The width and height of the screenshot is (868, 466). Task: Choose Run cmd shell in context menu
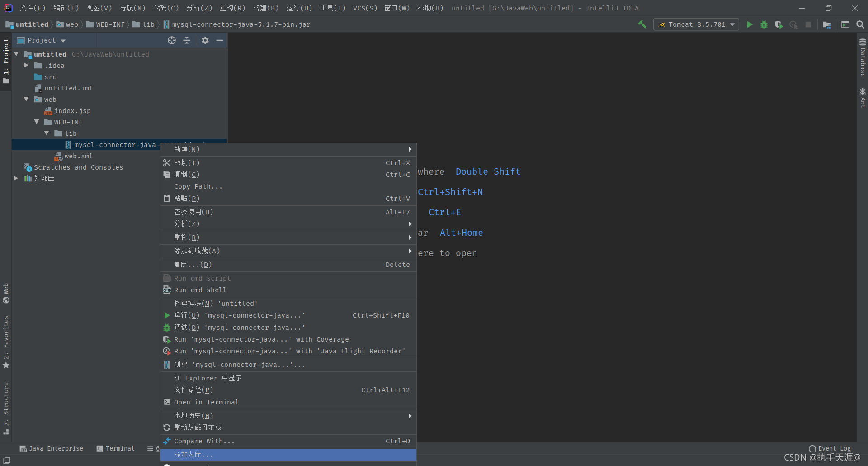288,290
